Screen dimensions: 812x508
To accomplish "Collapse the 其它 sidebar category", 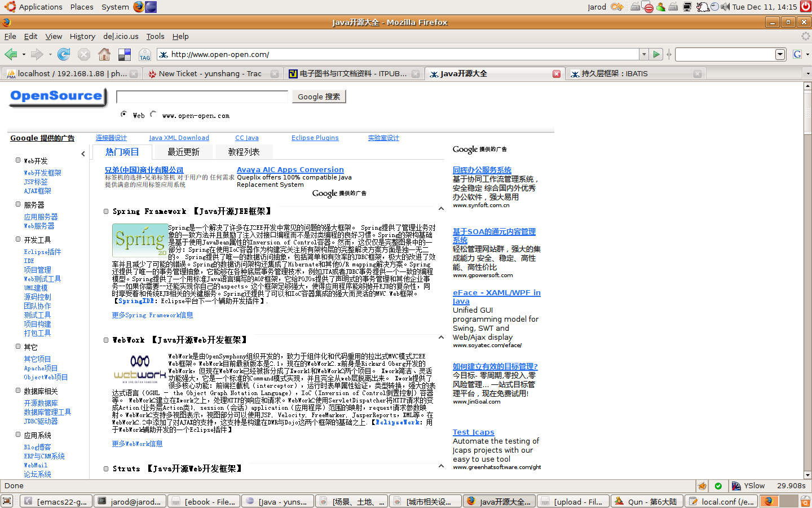I will point(18,347).
